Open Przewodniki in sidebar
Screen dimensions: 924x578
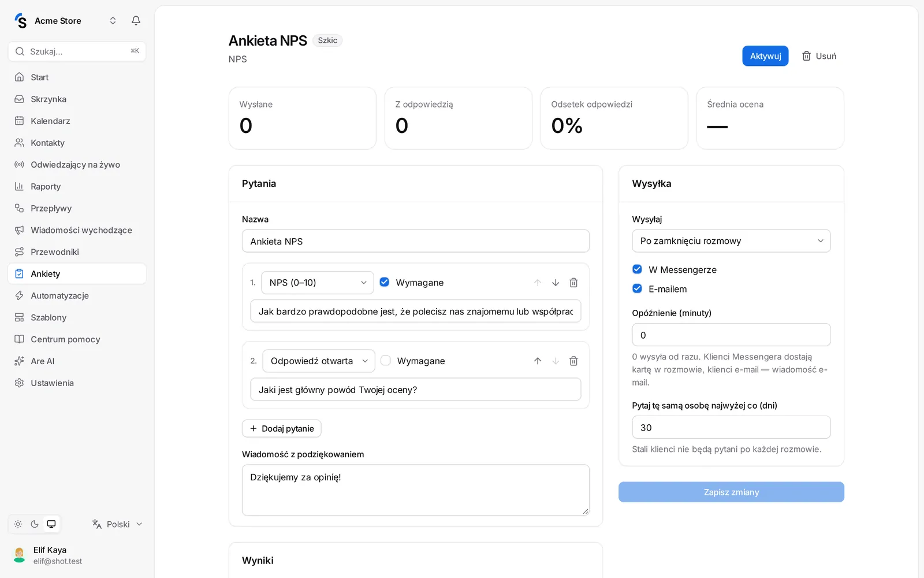tap(77, 252)
